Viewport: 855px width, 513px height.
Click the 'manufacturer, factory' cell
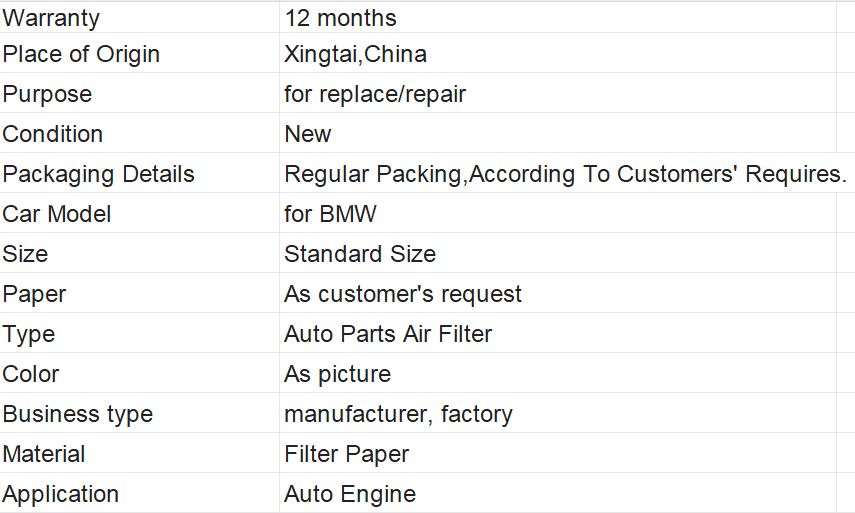398,414
